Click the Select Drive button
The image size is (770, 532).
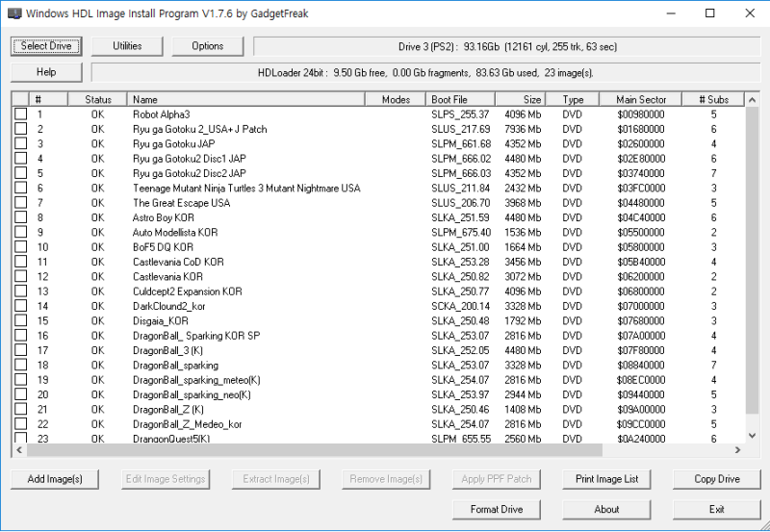[46, 46]
